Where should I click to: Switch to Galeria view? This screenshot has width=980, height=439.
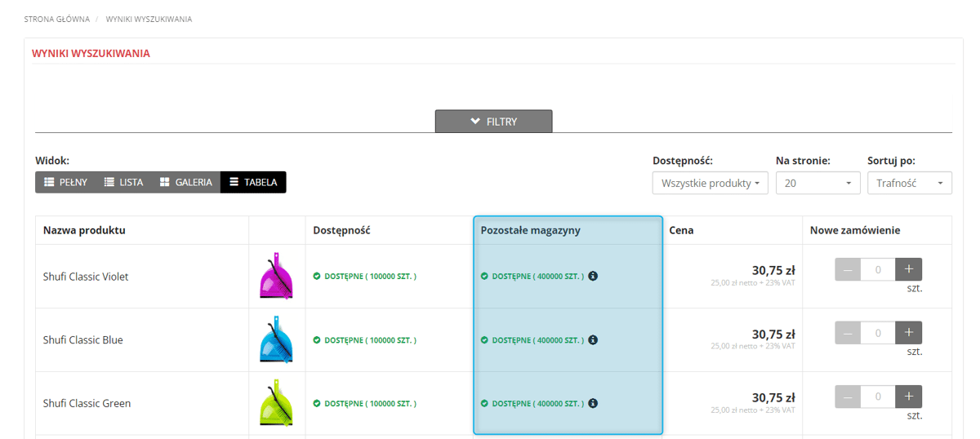click(185, 182)
